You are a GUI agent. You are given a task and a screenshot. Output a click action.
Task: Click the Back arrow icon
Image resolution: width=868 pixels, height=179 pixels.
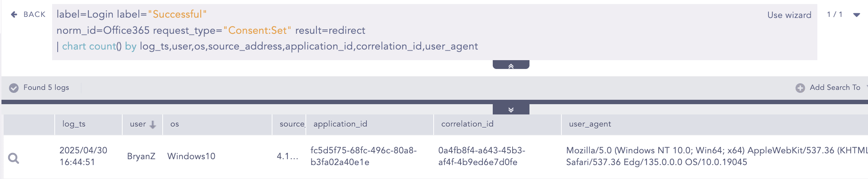[14, 14]
